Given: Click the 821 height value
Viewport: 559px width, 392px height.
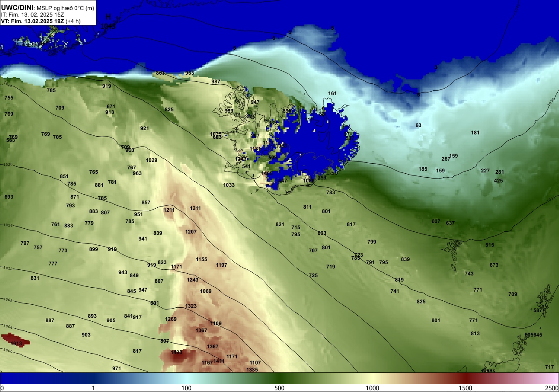Looking at the screenshot, I should pos(280,224).
